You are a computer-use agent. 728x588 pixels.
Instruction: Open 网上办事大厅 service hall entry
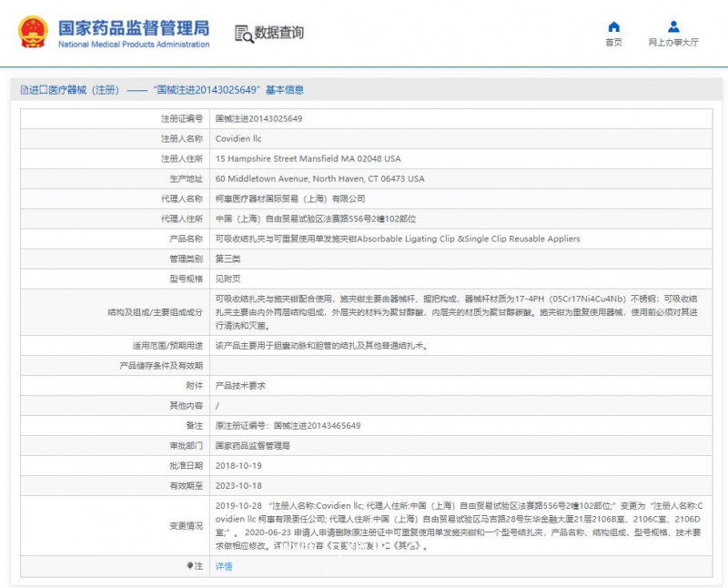click(x=673, y=42)
